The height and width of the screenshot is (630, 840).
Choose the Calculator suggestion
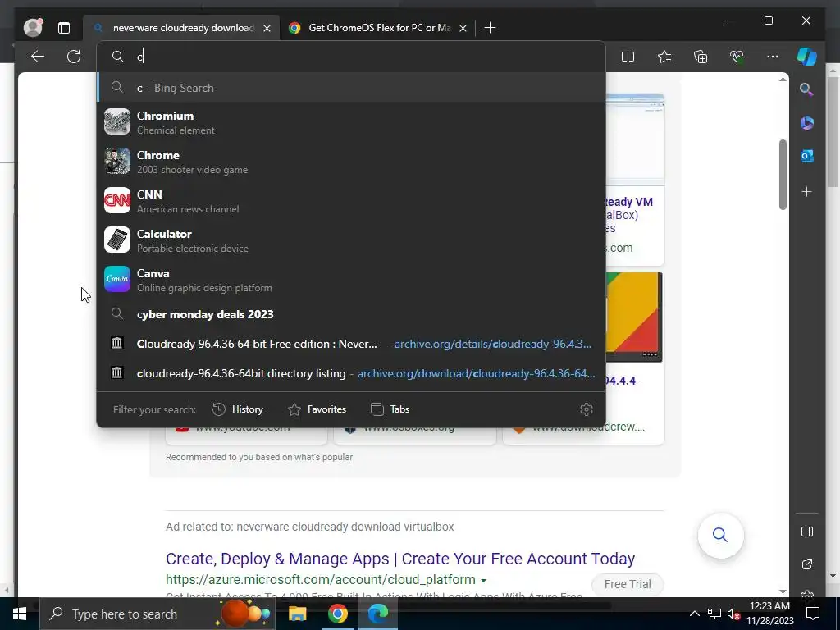[351, 240]
